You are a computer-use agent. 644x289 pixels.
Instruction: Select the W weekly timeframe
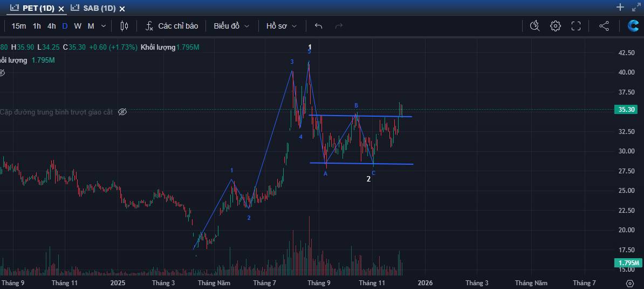tap(78, 26)
